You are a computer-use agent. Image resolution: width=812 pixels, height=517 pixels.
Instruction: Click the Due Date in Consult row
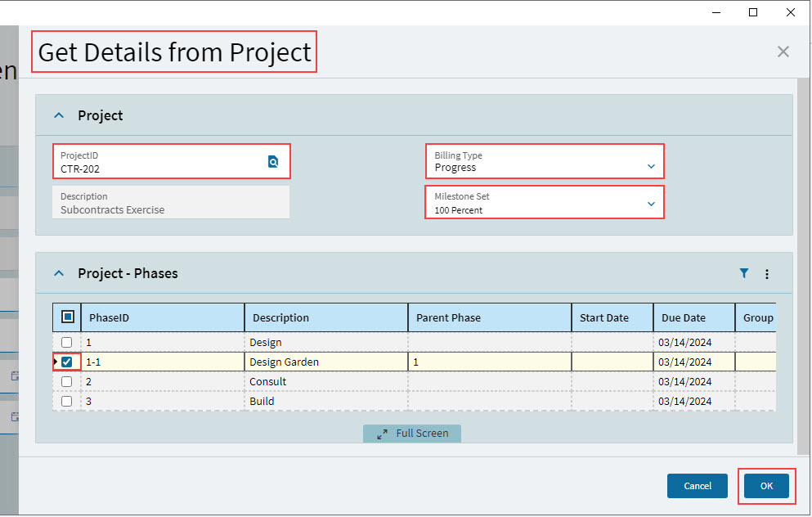[694, 381]
